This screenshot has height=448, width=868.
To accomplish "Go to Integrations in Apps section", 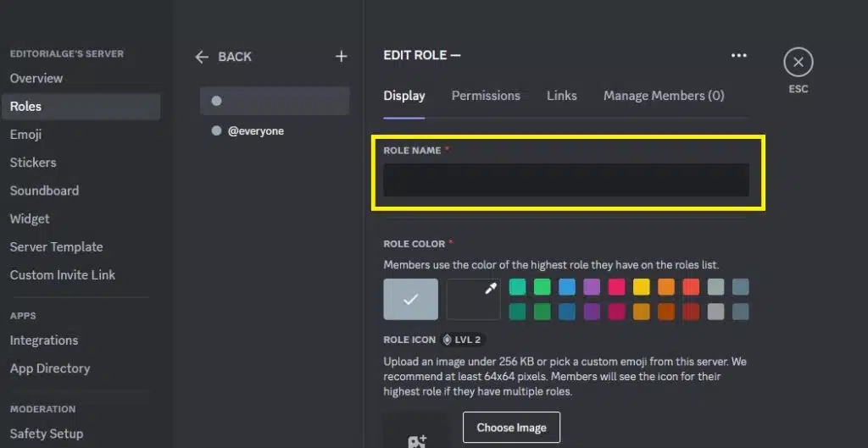I will [x=44, y=340].
